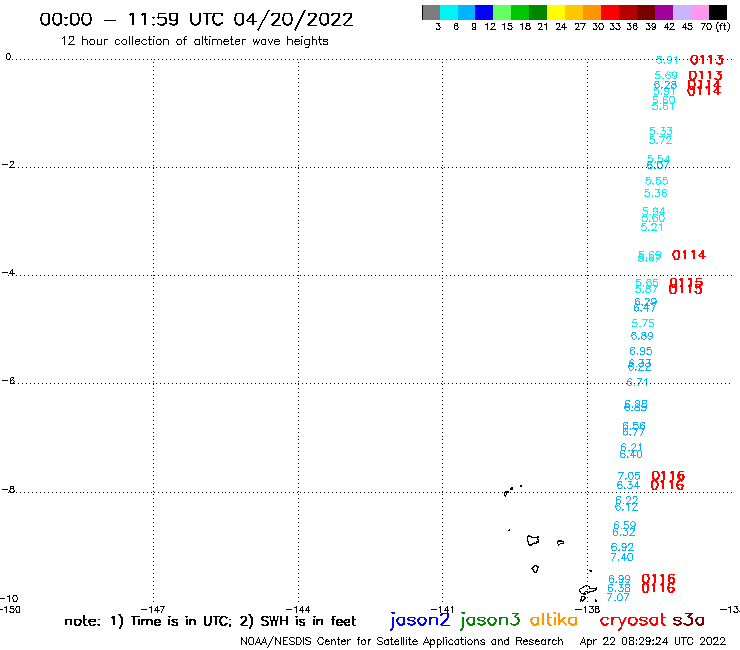Pick the bright red 33 ft legend swatch
Screen dimensions: 740x650
[610, 12]
